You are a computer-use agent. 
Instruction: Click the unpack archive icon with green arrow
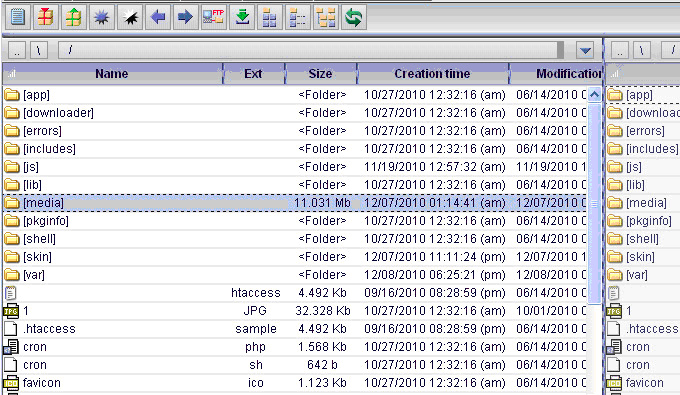[x=73, y=17]
